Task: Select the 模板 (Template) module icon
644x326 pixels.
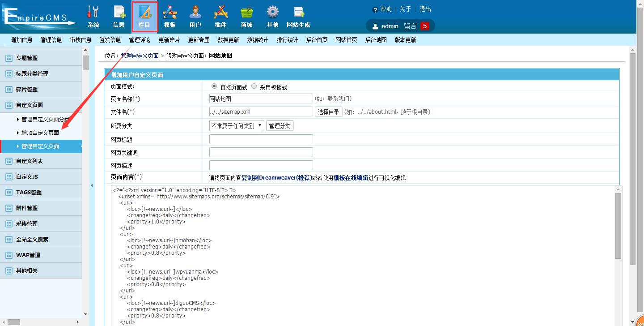Action: [169, 17]
